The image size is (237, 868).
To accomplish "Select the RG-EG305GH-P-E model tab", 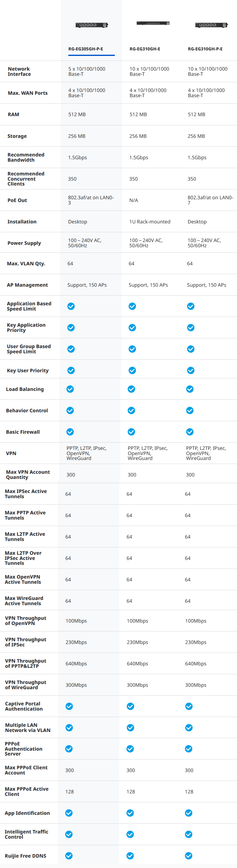I will (86, 49).
